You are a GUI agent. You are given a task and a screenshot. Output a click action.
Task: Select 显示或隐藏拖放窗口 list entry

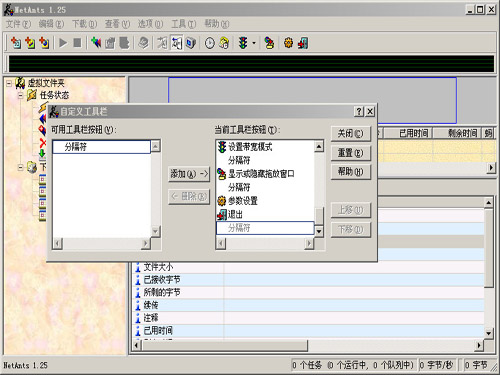(265, 174)
